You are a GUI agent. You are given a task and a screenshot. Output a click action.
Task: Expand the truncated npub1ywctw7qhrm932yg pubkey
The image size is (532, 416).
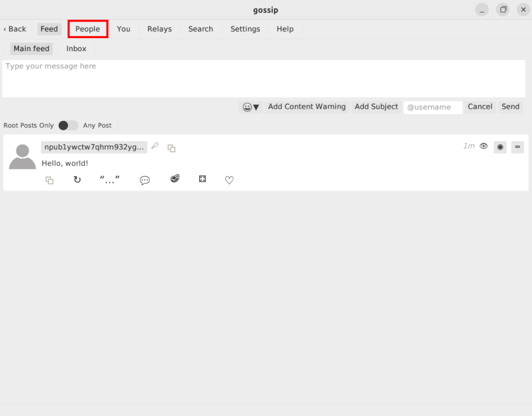tap(93, 147)
